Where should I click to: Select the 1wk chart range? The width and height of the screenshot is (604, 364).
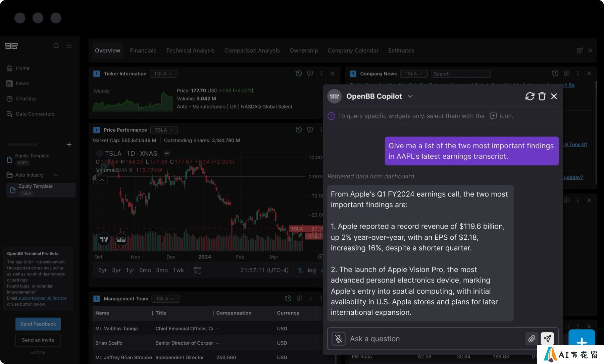click(x=178, y=270)
